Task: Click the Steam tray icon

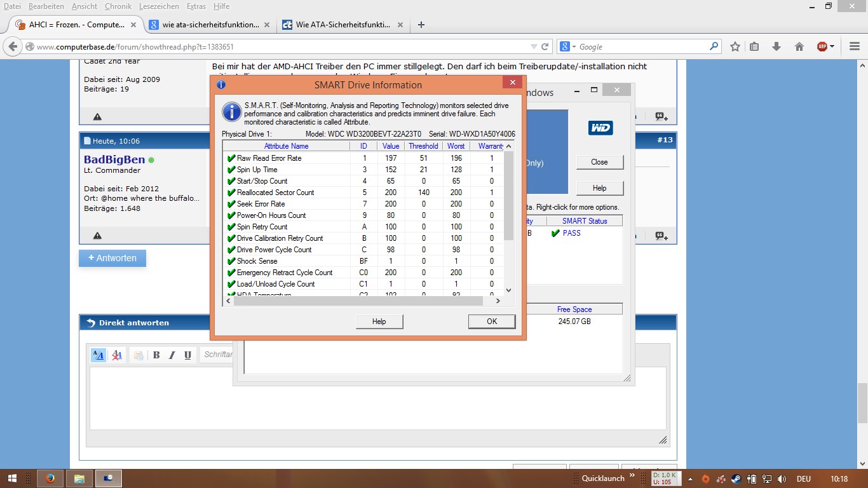Action: [736, 478]
